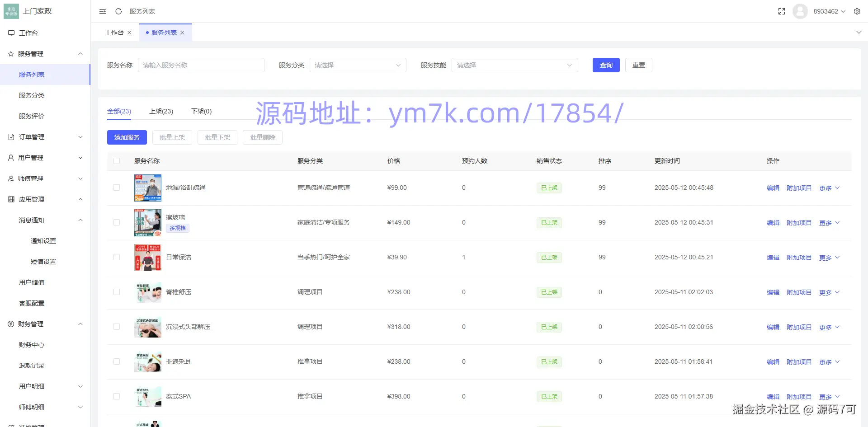Click the 查询 search button
Viewport: 868px width, 427px height.
tap(606, 65)
